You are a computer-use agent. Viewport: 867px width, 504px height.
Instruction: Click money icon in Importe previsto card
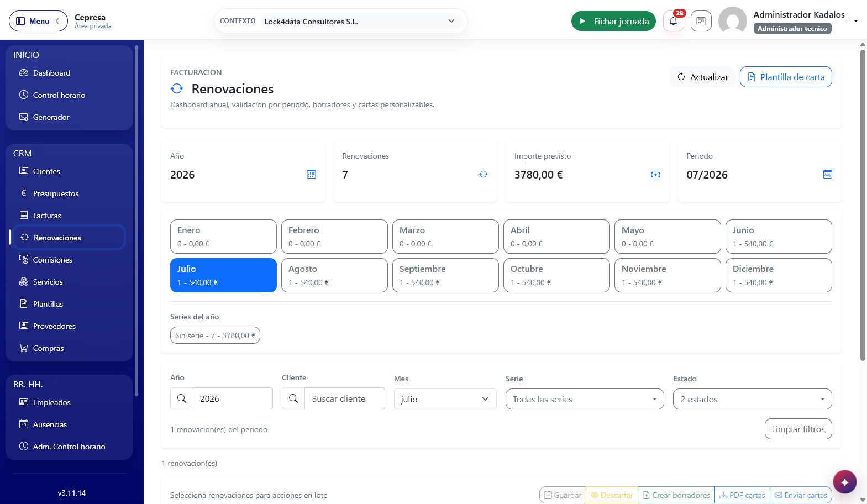point(655,174)
